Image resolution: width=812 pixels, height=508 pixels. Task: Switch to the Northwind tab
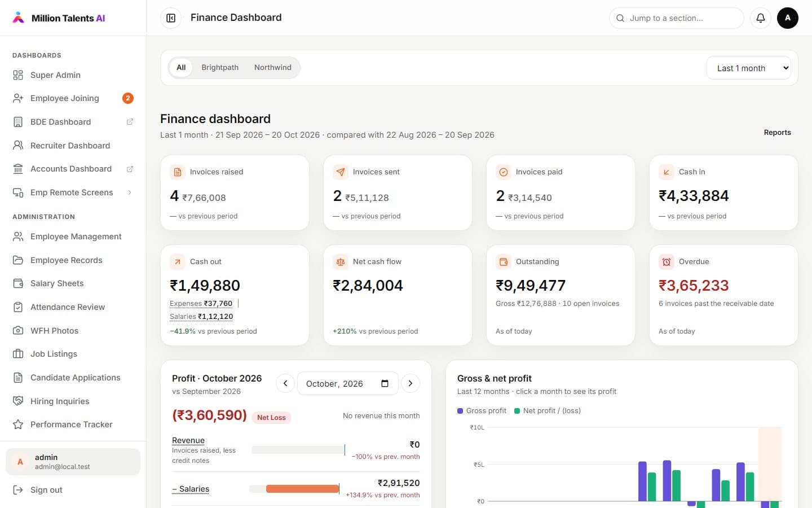(273, 68)
